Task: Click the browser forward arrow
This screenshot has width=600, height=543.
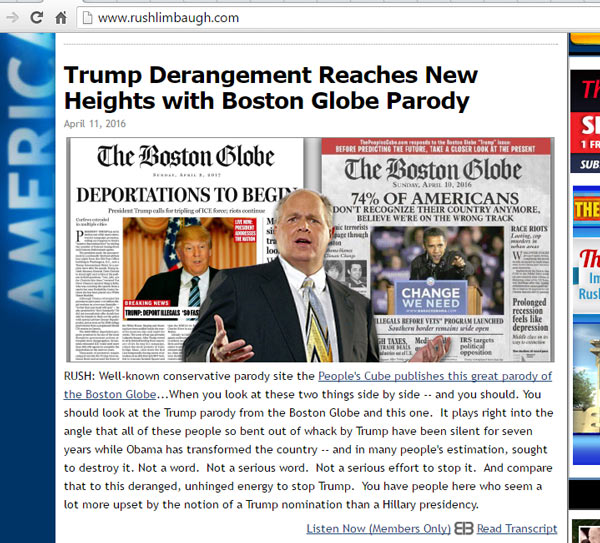Action: point(13,17)
